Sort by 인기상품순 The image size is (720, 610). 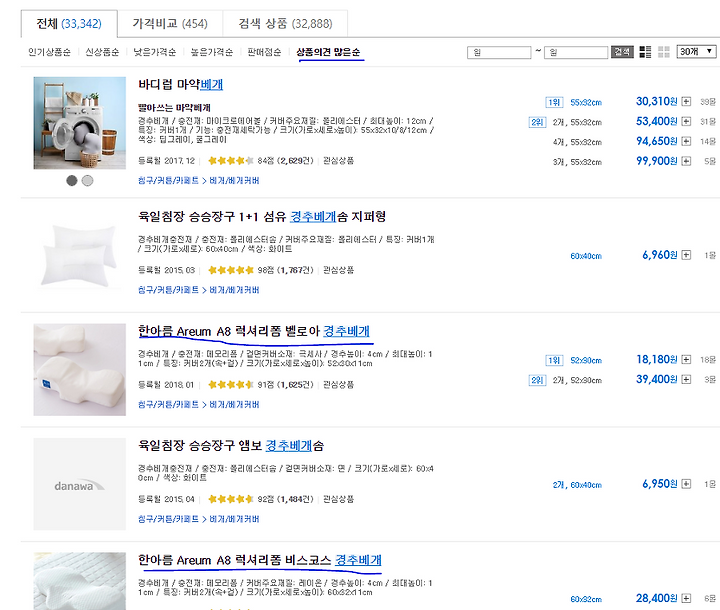(50, 52)
